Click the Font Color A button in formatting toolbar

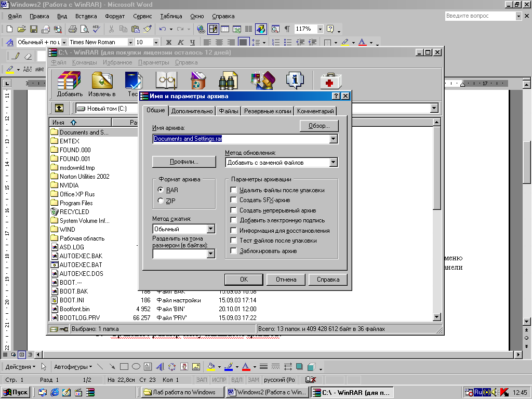[362, 42]
